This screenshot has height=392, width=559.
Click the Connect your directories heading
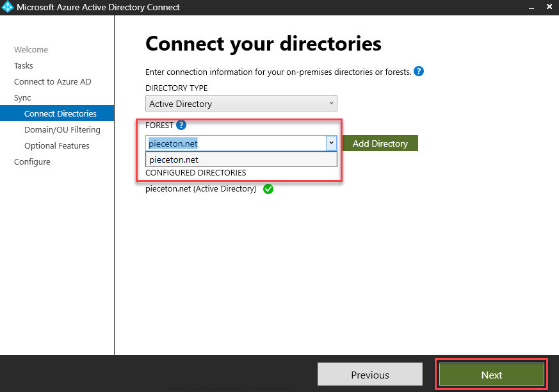[x=263, y=44]
